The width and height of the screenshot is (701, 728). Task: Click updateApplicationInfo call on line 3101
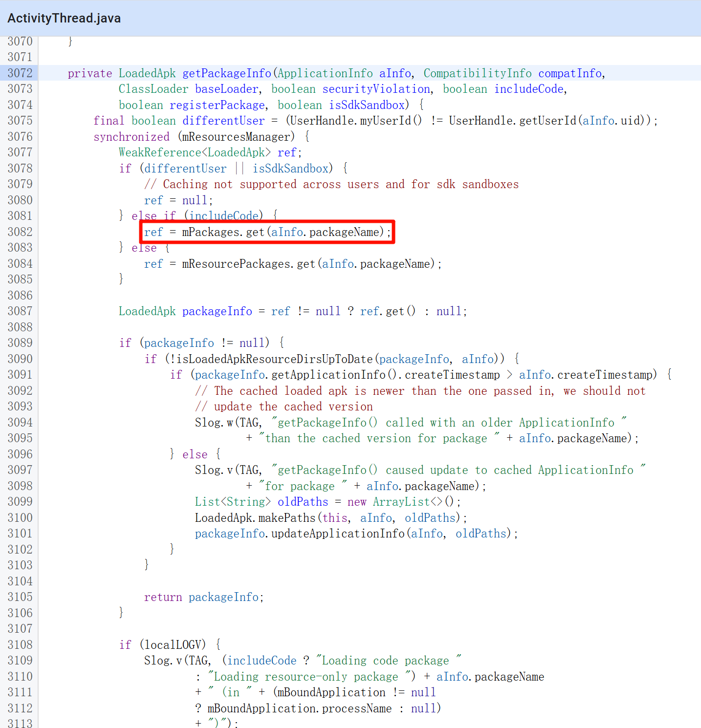(338, 534)
